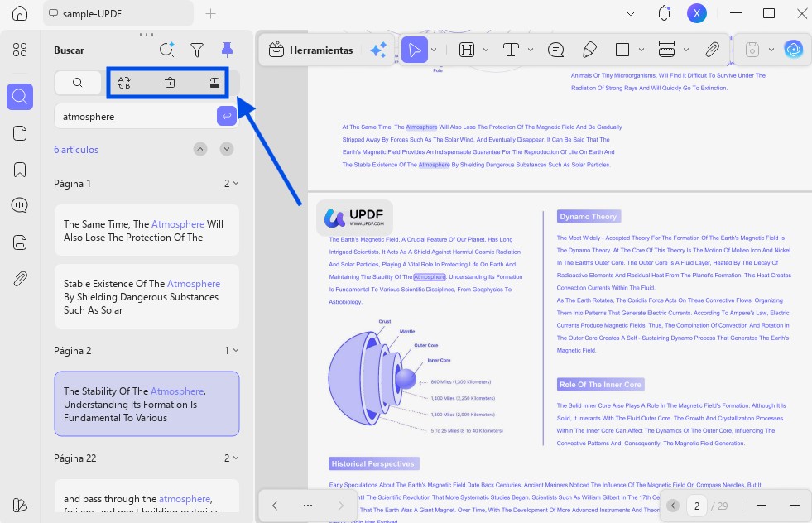This screenshot has width=812, height=523.
Task: Click the delete found text trash icon
Action: (x=170, y=83)
